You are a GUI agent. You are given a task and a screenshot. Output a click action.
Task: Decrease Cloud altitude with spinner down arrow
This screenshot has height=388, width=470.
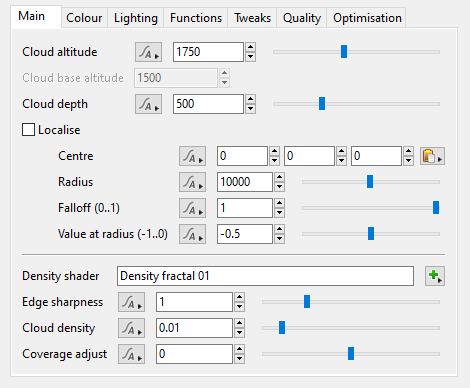(x=251, y=57)
